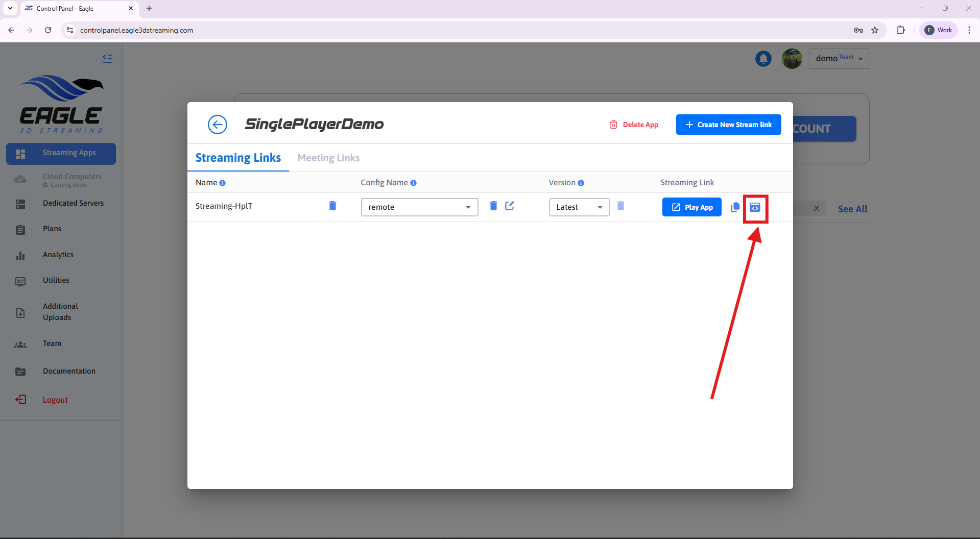Delete the Latest version entry
Screen dimensions: 980x539
[x=620, y=206]
